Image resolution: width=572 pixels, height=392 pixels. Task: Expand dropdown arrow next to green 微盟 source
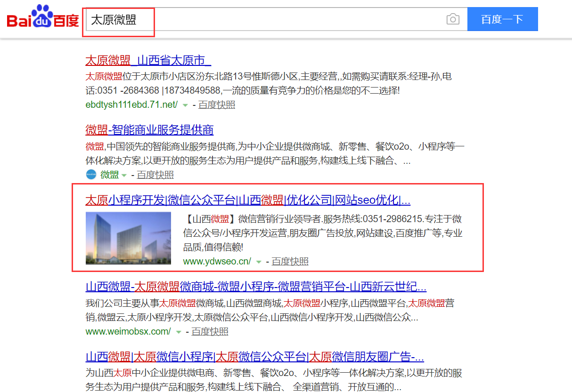tap(124, 176)
